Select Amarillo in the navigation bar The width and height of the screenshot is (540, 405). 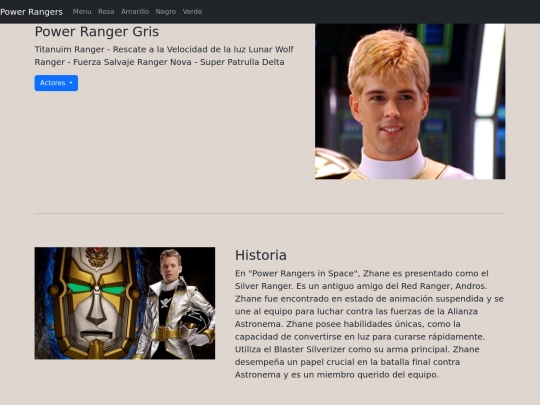[135, 12]
